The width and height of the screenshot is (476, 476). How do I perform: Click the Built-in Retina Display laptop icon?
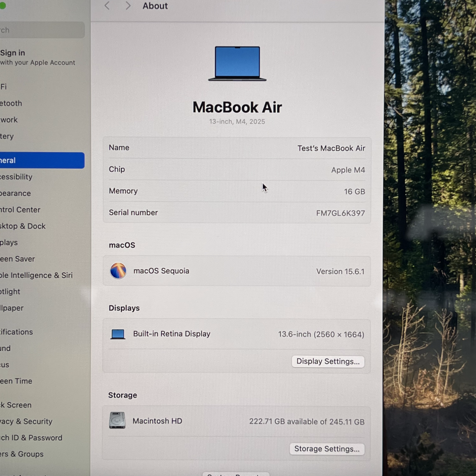[118, 334]
